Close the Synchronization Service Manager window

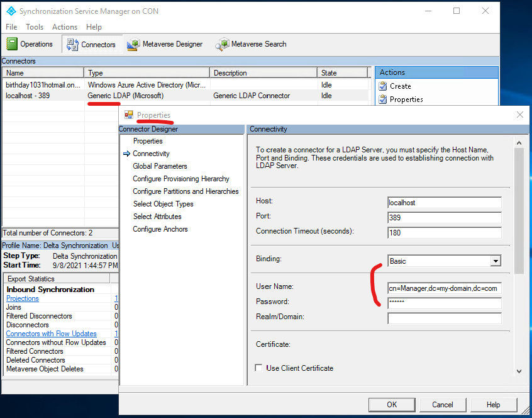[485, 11]
